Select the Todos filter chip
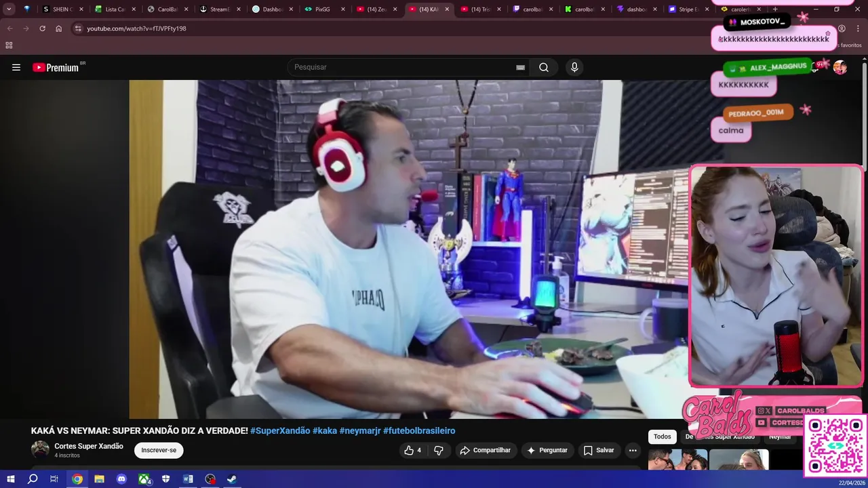 pos(663,436)
